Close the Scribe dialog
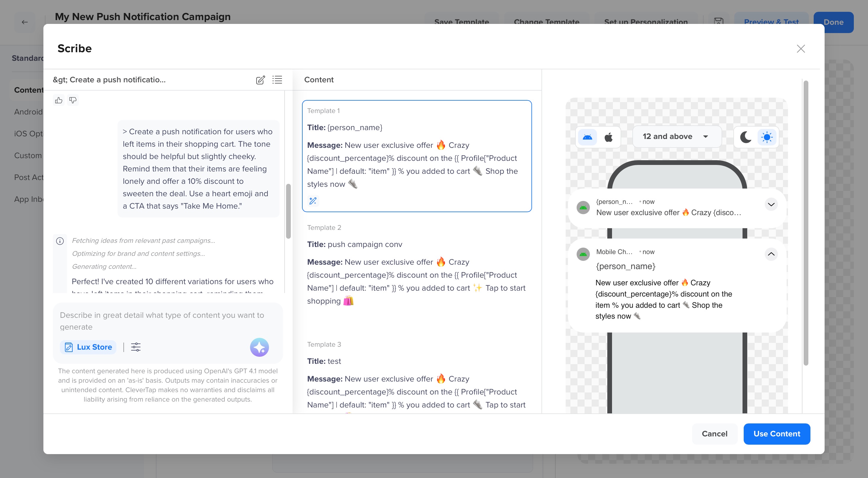The width and height of the screenshot is (868, 478). (801, 48)
